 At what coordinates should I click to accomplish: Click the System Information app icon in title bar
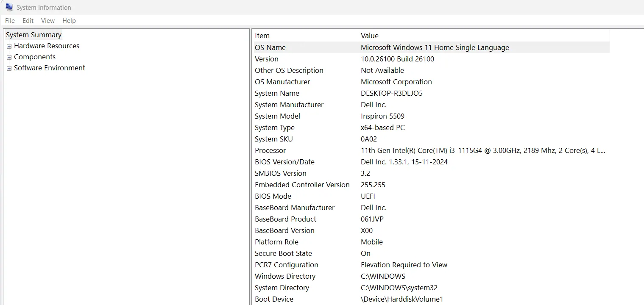(x=9, y=7)
